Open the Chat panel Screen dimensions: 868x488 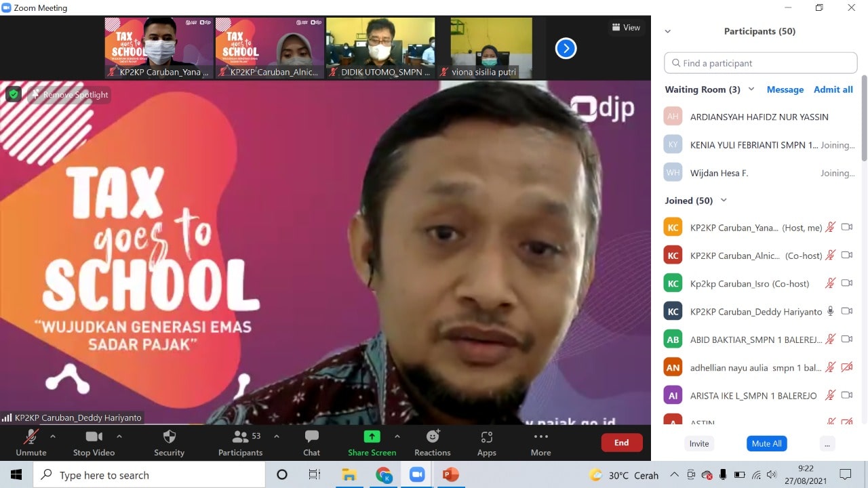point(311,442)
